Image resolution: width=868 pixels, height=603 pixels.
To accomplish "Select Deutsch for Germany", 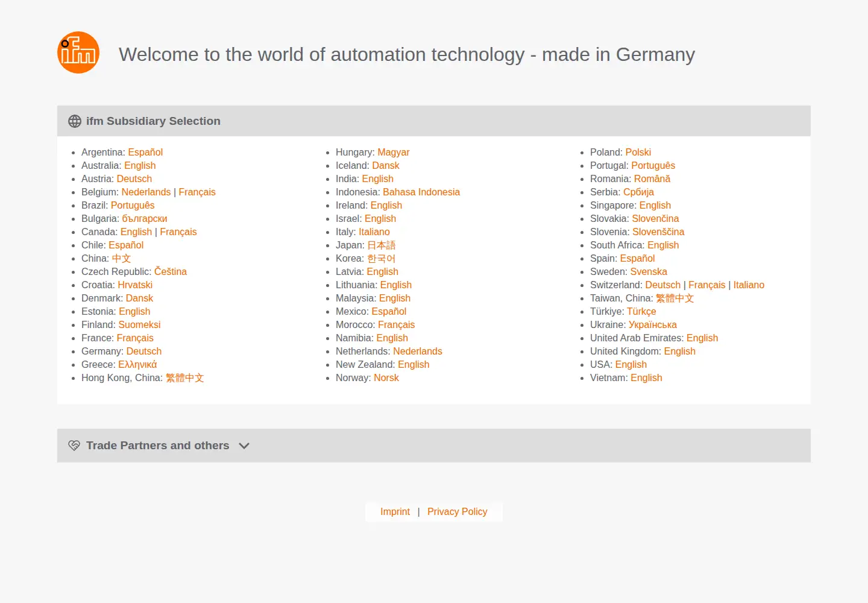I will click(x=144, y=351).
